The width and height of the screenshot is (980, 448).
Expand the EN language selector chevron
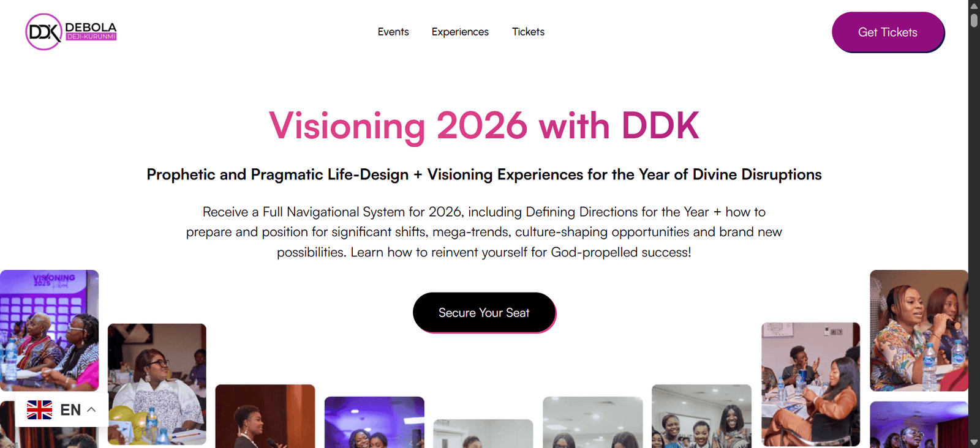coord(91,409)
